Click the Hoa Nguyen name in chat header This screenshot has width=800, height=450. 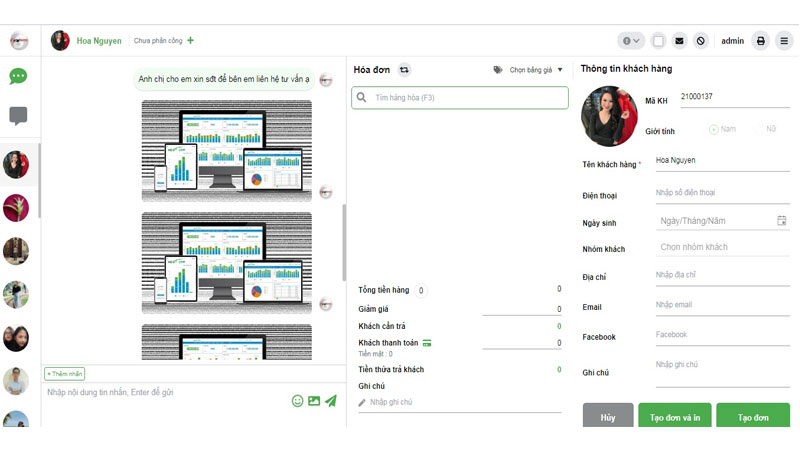click(x=99, y=41)
